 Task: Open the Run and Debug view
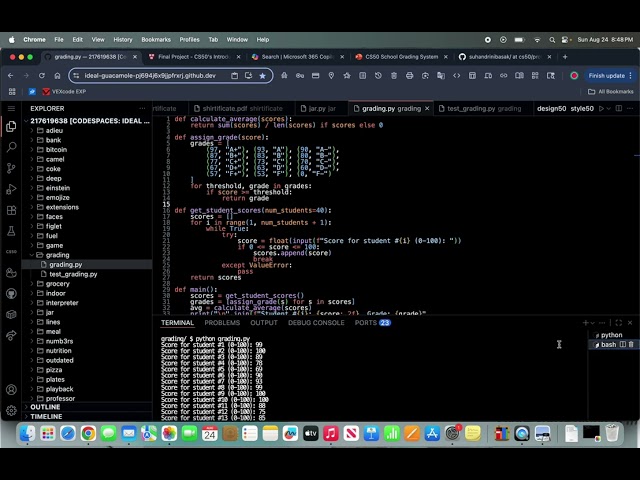click(11, 189)
